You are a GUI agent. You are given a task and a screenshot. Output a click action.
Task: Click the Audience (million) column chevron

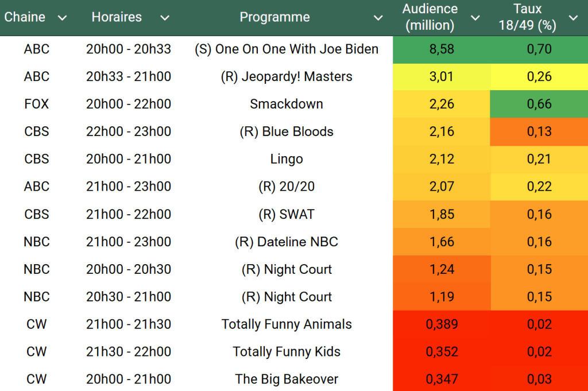pyautogui.click(x=475, y=18)
